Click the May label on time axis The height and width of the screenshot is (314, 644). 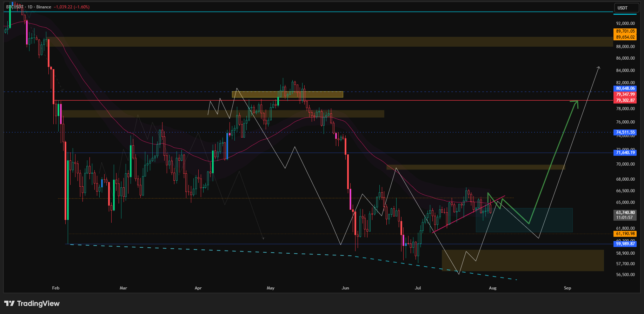[x=271, y=288]
